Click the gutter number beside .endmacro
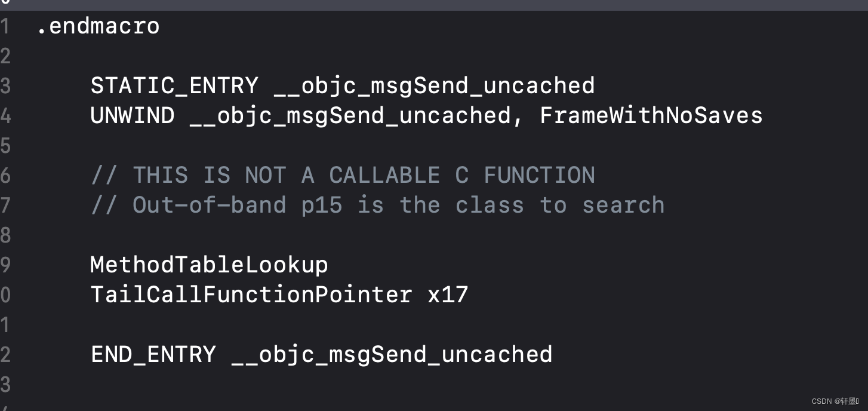The height and width of the screenshot is (411, 868). pyautogui.click(x=5, y=26)
